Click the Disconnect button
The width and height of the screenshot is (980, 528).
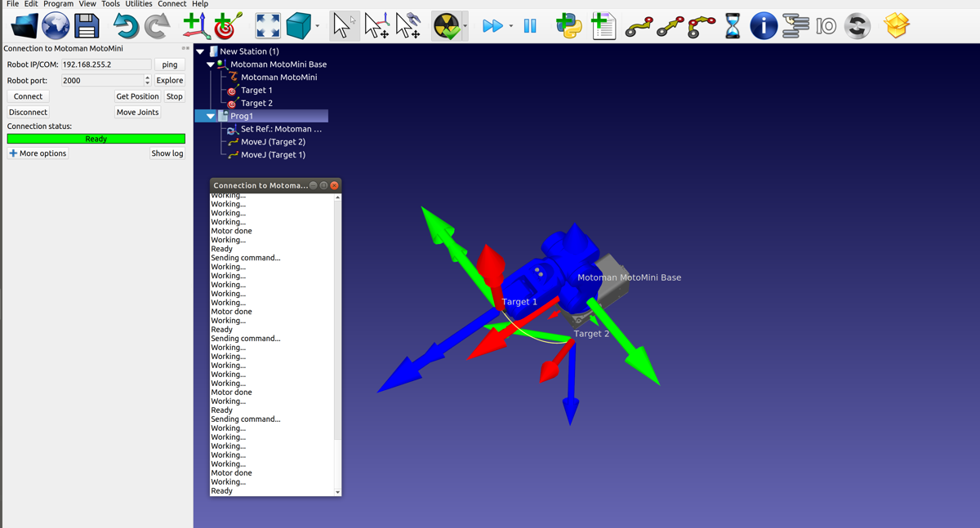[x=28, y=112]
